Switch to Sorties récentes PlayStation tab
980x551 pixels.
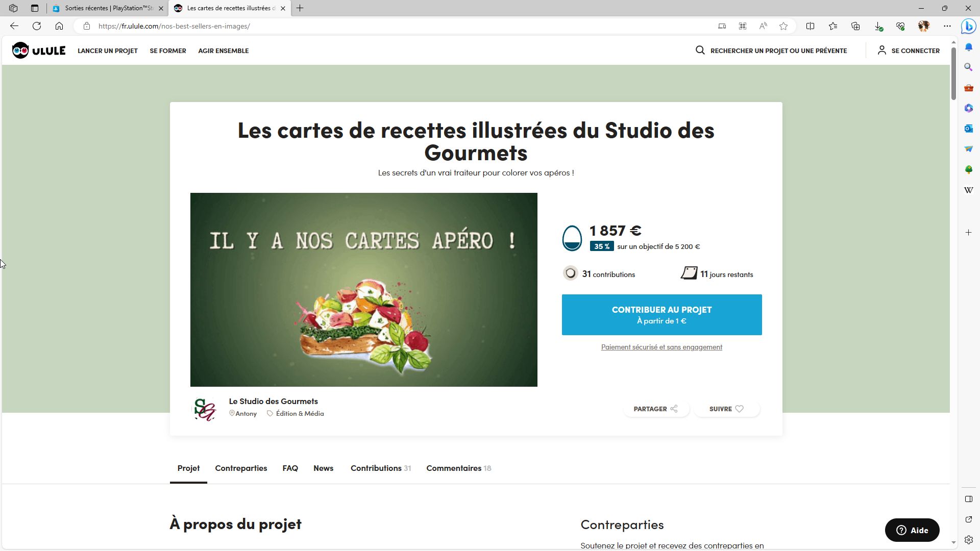point(109,8)
